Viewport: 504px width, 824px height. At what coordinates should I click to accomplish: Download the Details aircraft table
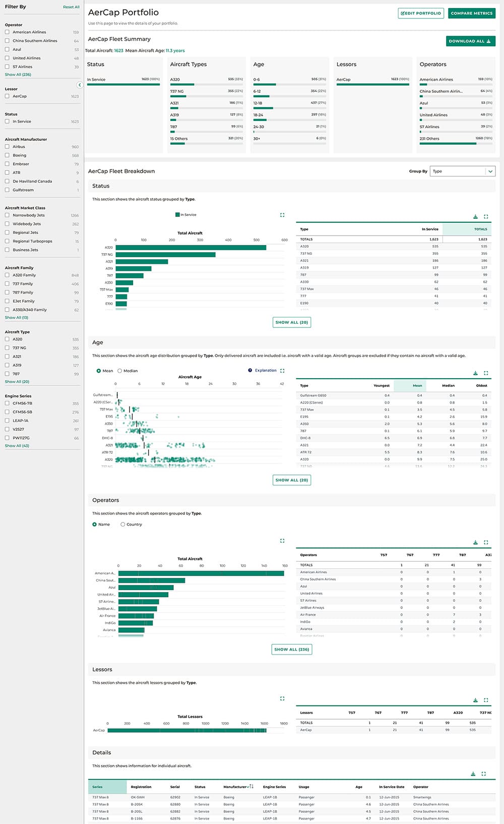473,774
